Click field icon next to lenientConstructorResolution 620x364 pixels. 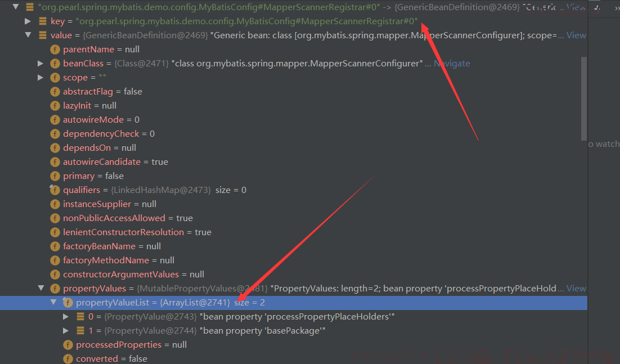[x=55, y=232]
